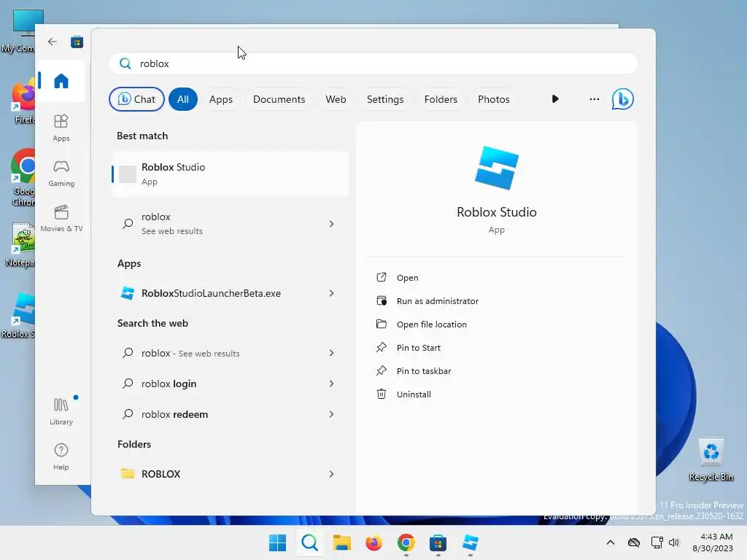
Task: Open Movies & TV in Store sidebar
Action: pyautogui.click(x=61, y=218)
